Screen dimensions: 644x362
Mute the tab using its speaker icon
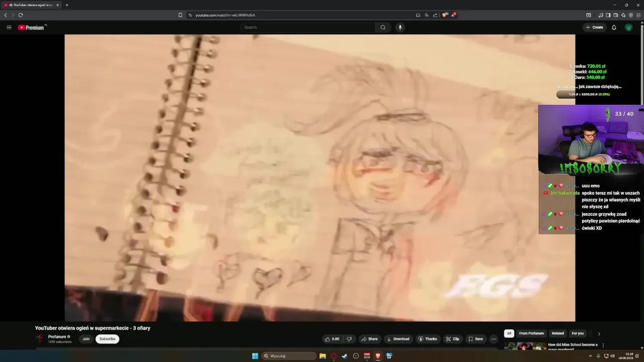(11, 5)
